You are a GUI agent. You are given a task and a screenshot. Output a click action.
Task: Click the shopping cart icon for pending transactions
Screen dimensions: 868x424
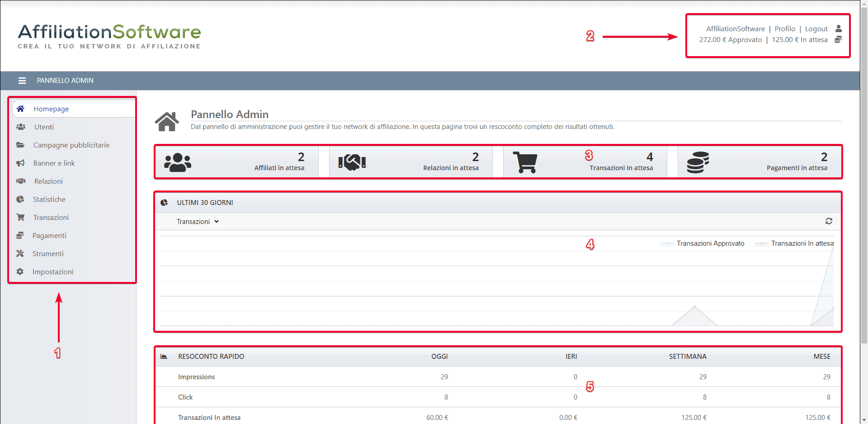(x=525, y=162)
